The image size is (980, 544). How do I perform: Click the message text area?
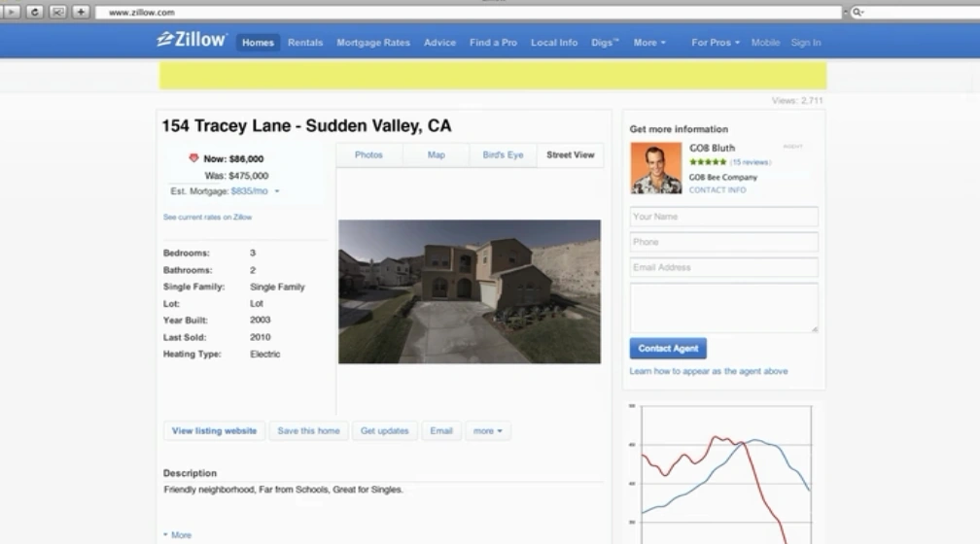coord(723,308)
